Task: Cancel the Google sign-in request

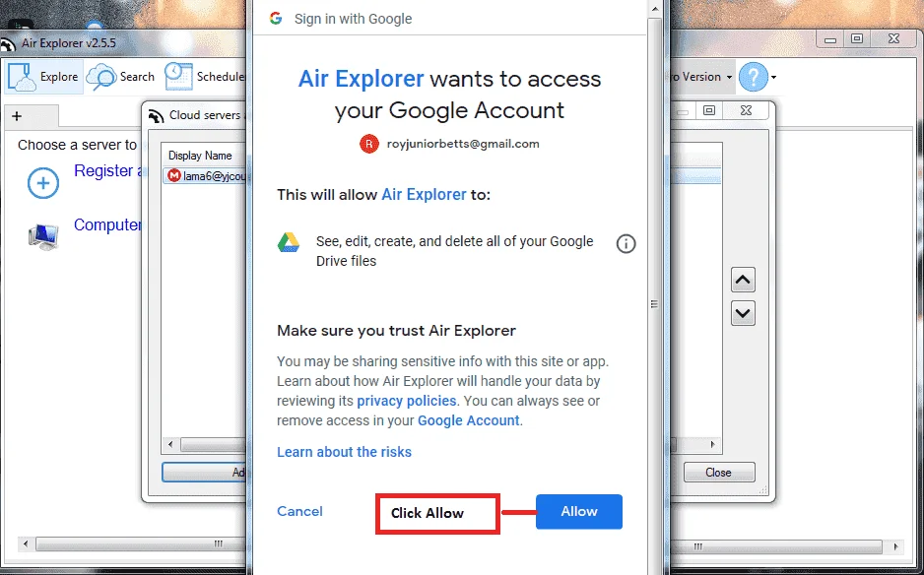Action: tap(299, 511)
